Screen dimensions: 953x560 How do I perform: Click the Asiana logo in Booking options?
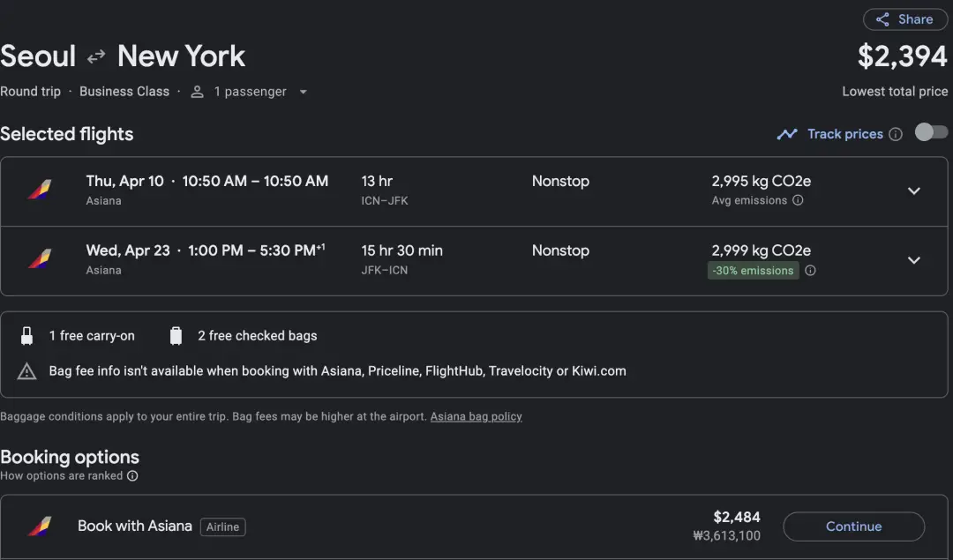39,526
